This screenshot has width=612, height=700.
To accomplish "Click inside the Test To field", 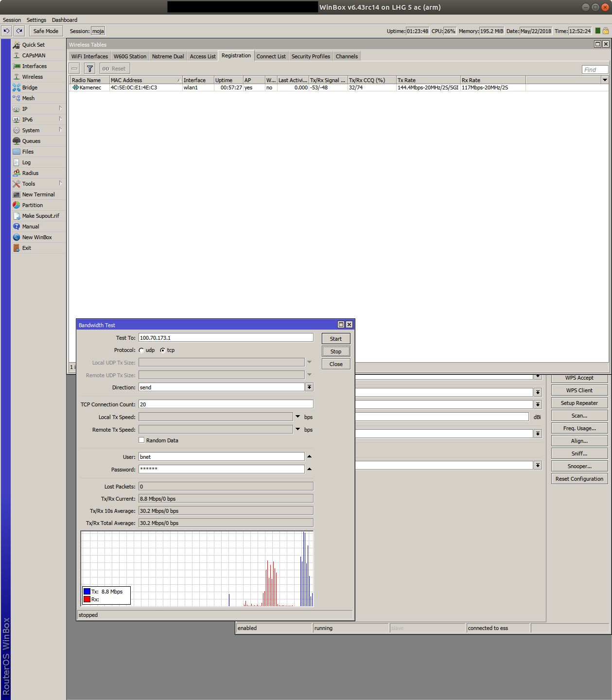I will pos(226,337).
